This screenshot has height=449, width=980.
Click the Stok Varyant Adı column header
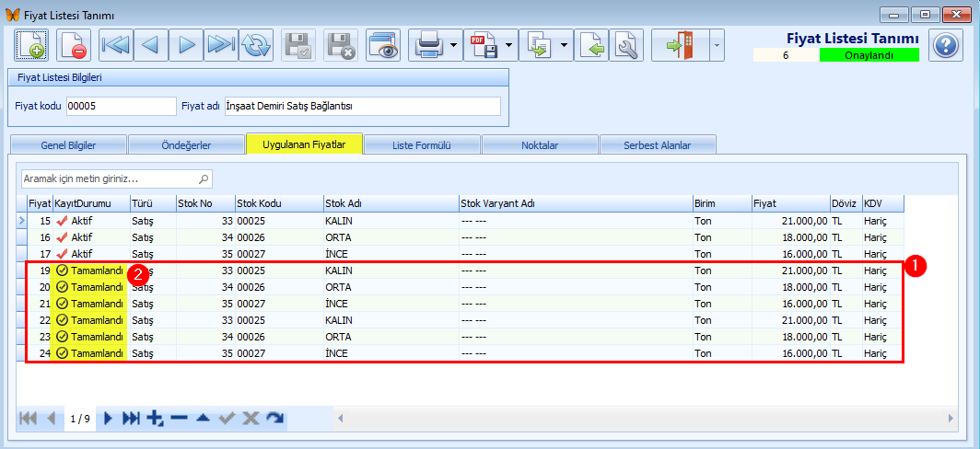coord(575,203)
